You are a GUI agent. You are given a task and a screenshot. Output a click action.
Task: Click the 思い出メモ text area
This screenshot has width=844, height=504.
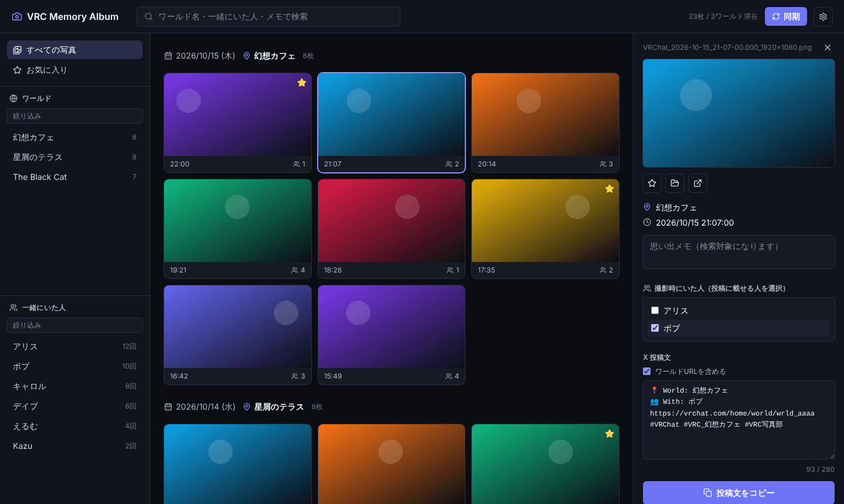738,252
